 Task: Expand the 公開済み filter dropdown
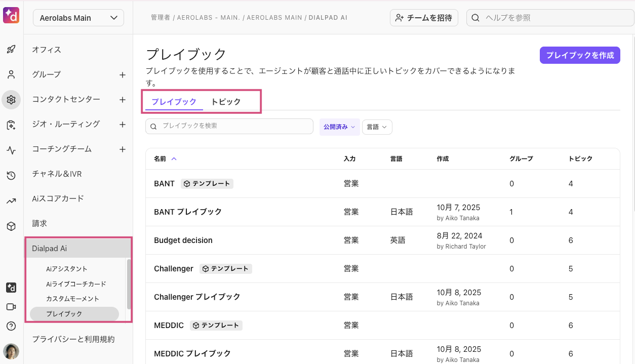339,127
